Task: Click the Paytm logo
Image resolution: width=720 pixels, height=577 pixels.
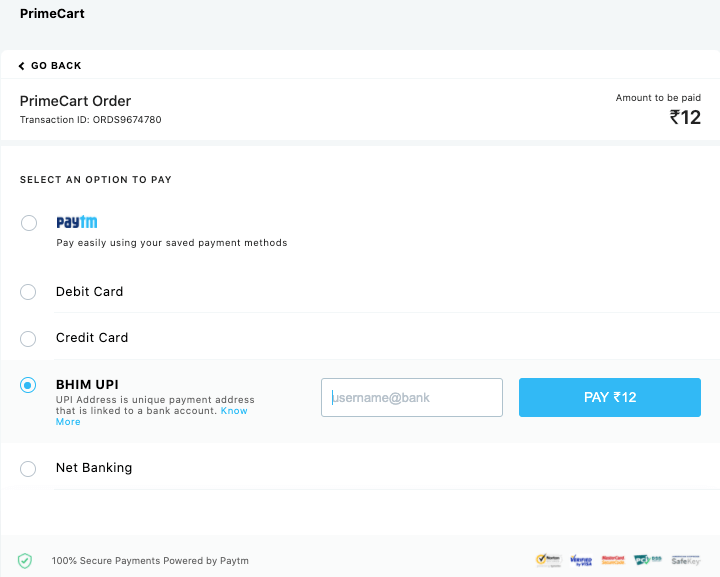Action: pos(76,222)
